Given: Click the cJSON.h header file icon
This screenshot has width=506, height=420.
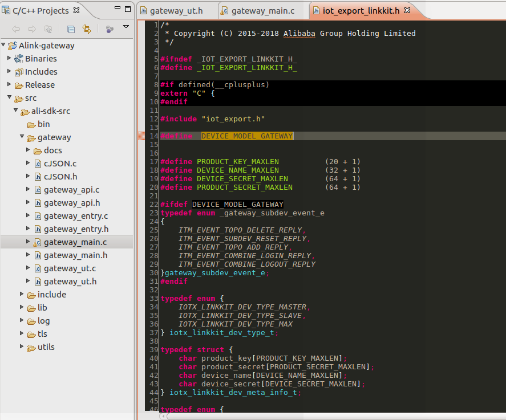Looking at the screenshot, I should pyautogui.click(x=38, y=177).
